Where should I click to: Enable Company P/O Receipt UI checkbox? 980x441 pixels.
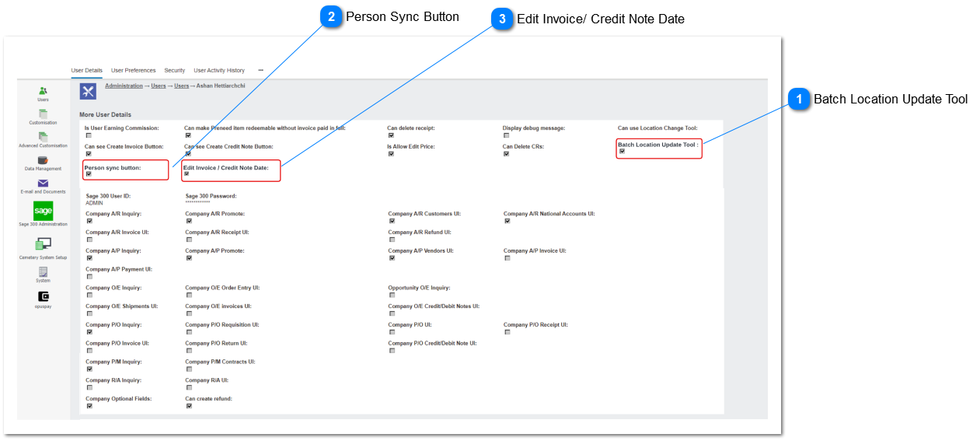tap(507, 332)
